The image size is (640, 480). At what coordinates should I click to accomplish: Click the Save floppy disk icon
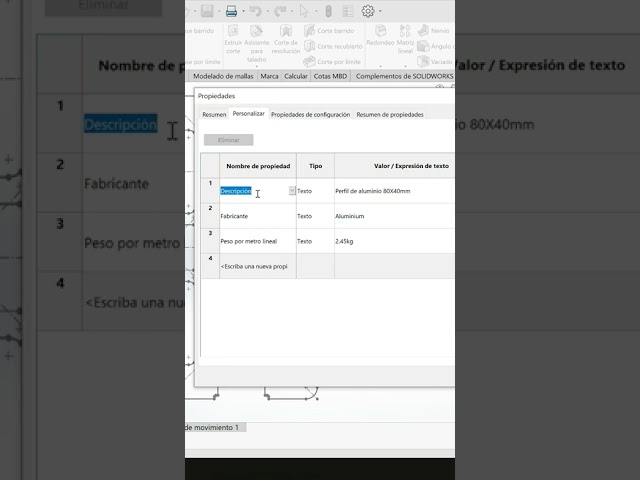[x=207, y=11]
